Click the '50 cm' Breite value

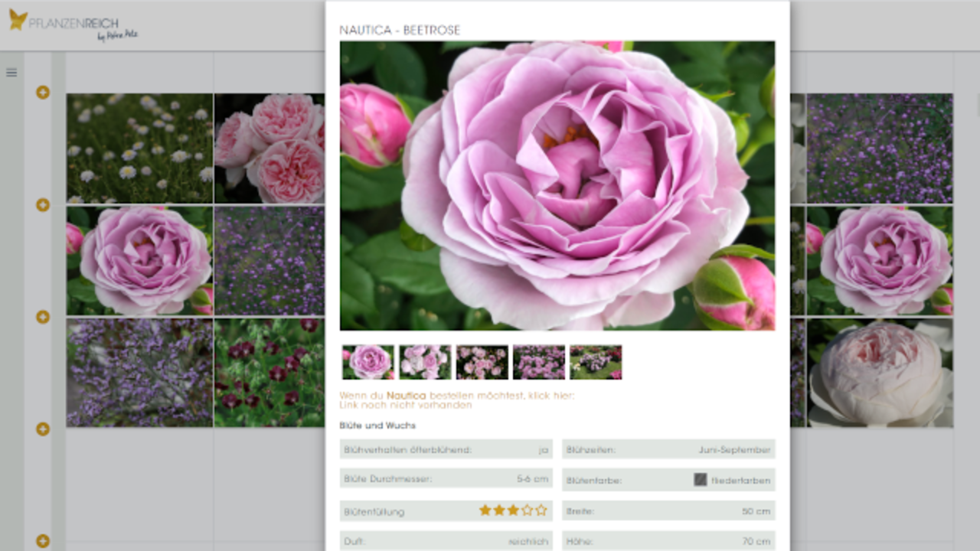(x=756, y=511)
